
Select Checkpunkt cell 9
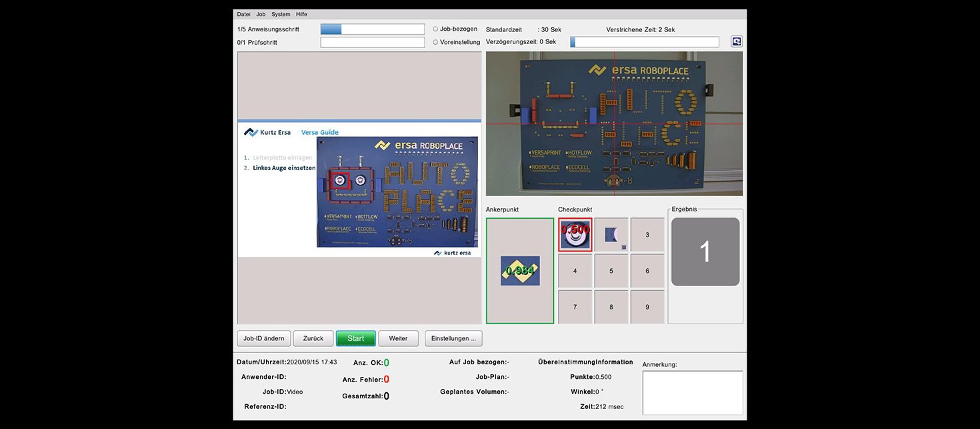(647, 307)
